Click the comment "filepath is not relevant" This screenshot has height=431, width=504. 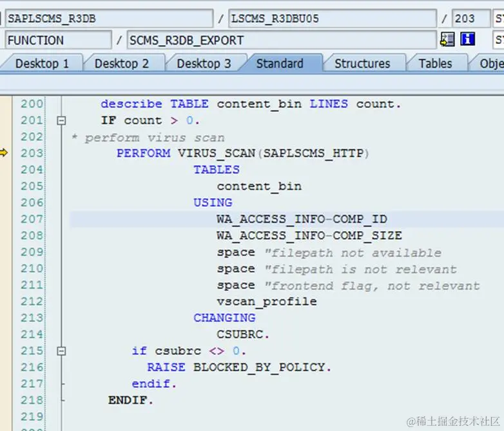pyautogui.click(x=361, y=269)
